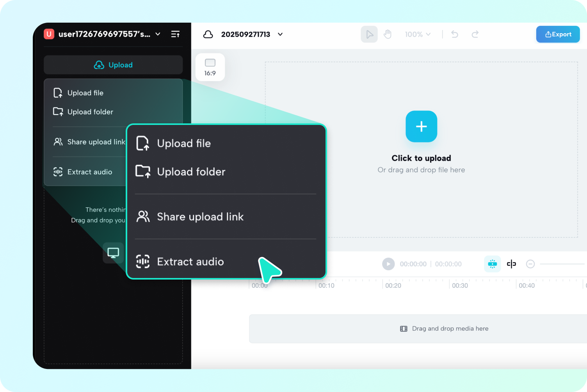Undo the last action

[455, 34]
